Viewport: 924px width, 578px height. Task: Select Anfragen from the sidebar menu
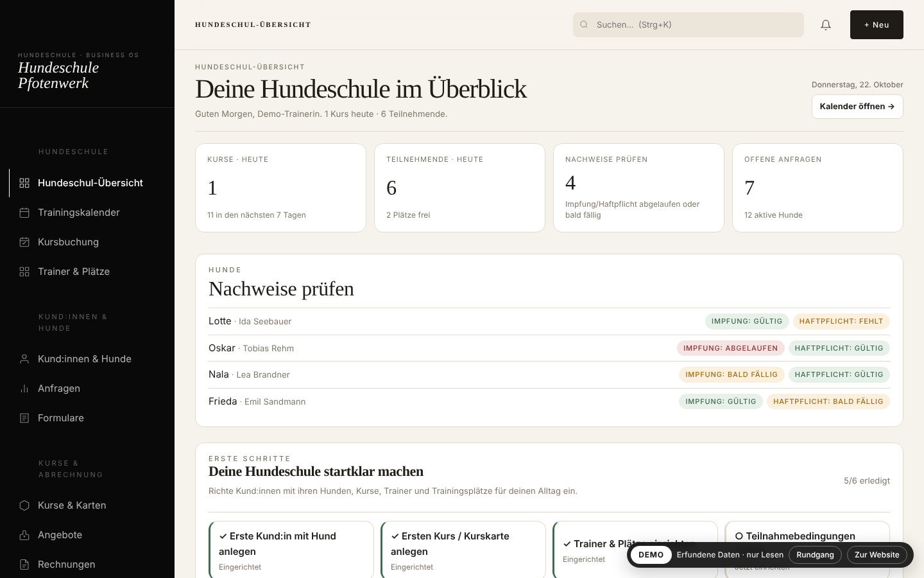87,389
